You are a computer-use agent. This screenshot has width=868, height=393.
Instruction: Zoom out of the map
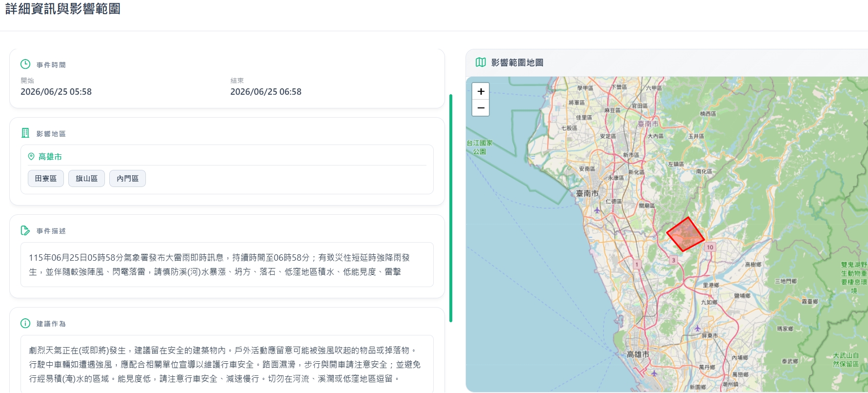(x=481, y=108)
